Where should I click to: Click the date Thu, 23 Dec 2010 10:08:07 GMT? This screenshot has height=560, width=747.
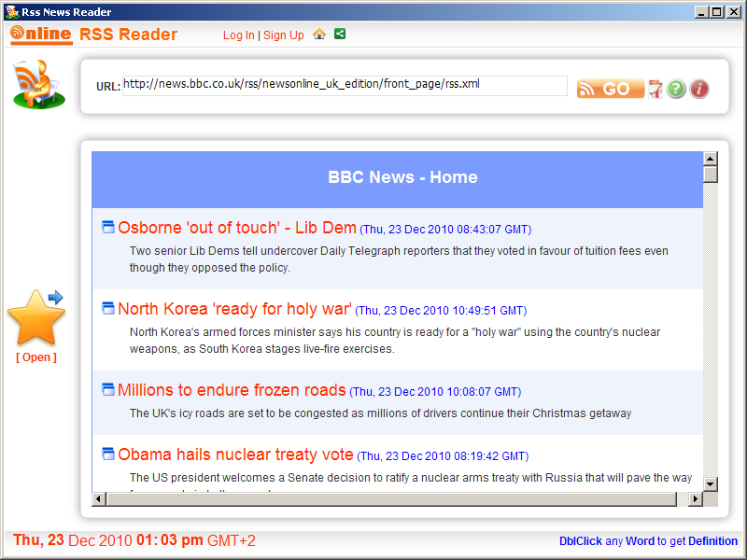click(x=435, y=392)
